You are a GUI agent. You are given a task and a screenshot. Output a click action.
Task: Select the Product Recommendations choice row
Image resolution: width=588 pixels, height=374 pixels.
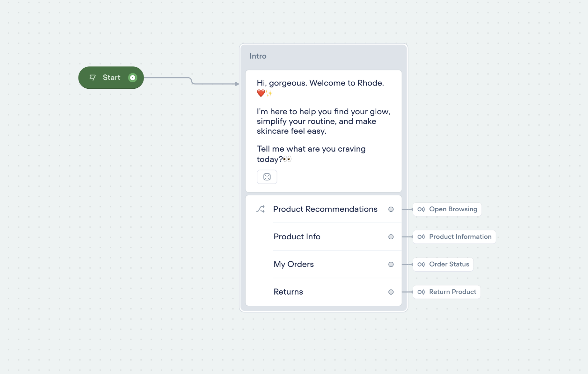coord(323,209)
